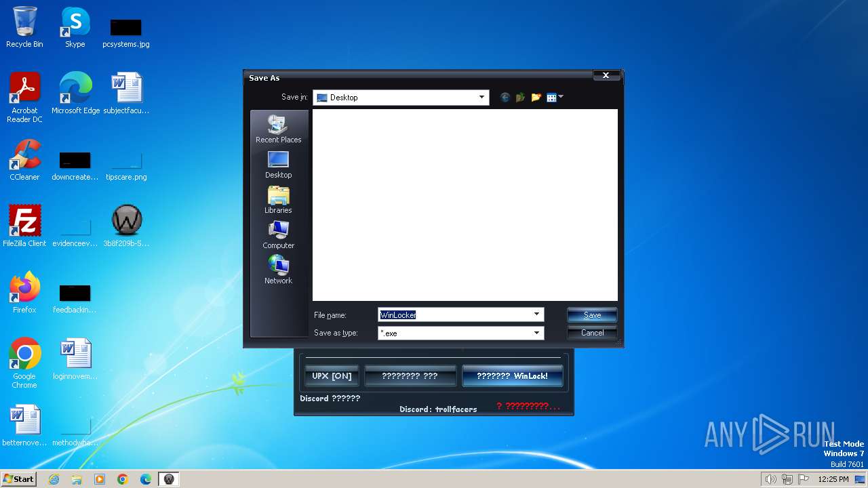Select the downcreate file icon
This screenshot has width=868, height=488.
click(x=75, y=165)
